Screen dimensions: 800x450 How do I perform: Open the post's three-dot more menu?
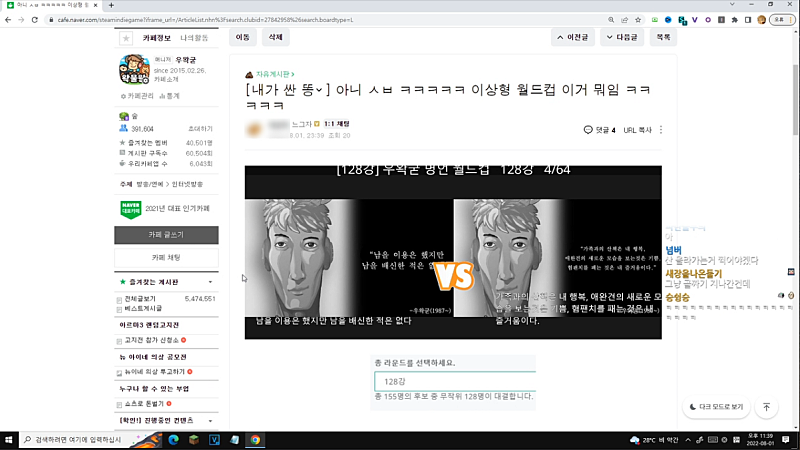click(661, 130)
